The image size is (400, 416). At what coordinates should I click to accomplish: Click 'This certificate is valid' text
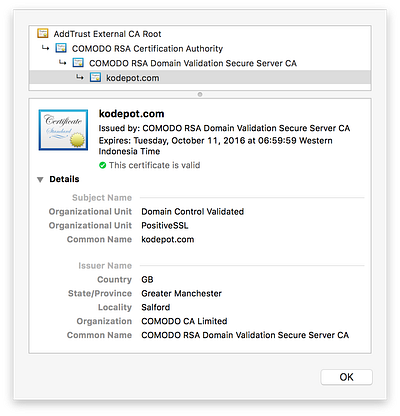155,165
